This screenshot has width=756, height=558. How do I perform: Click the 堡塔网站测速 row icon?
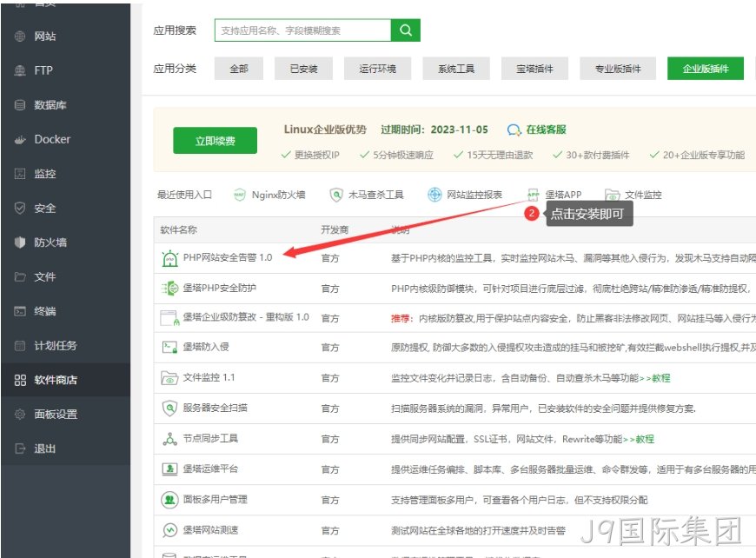[169, 530]
